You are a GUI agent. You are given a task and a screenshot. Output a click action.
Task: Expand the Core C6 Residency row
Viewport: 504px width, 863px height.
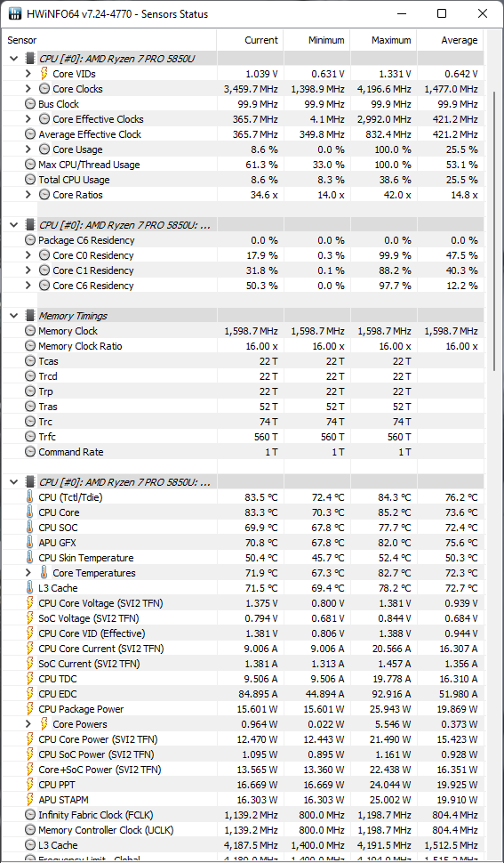tap(28, 286)
